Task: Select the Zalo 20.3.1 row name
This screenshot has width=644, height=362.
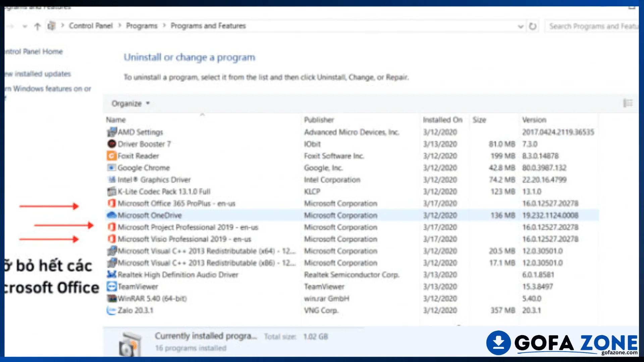Action: coord(135,310)
